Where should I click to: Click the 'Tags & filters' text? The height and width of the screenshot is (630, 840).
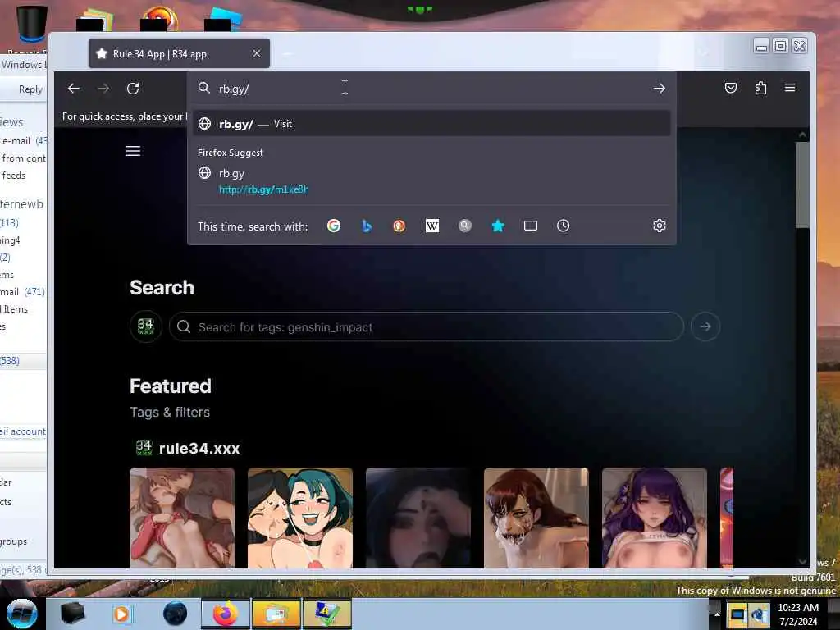tap(170, 412)
